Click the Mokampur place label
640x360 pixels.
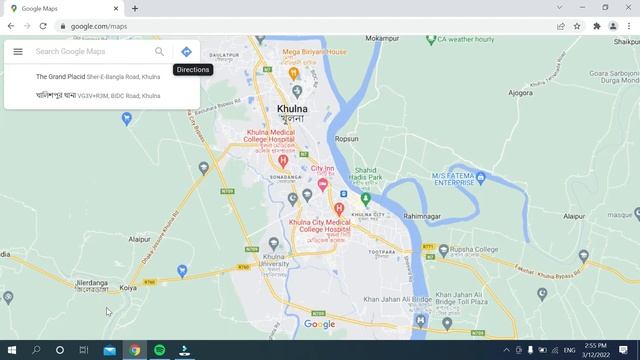382,38
